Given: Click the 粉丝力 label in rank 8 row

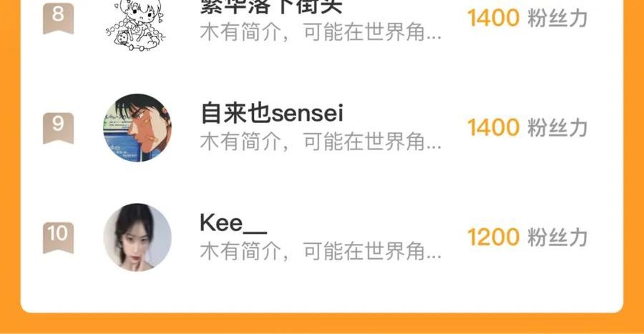Looking at the screenshot, I should coord(557,19).
